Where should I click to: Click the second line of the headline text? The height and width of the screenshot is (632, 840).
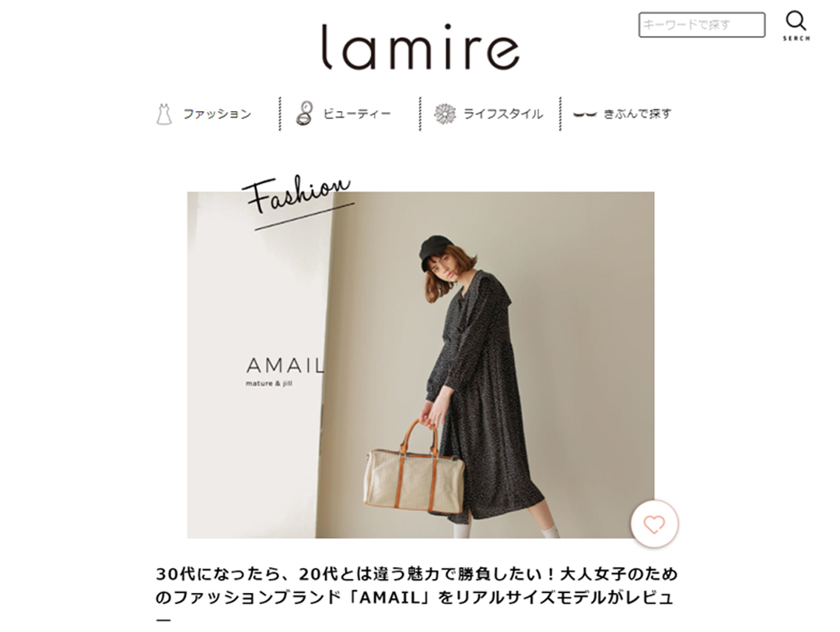[x=414, y=597]
